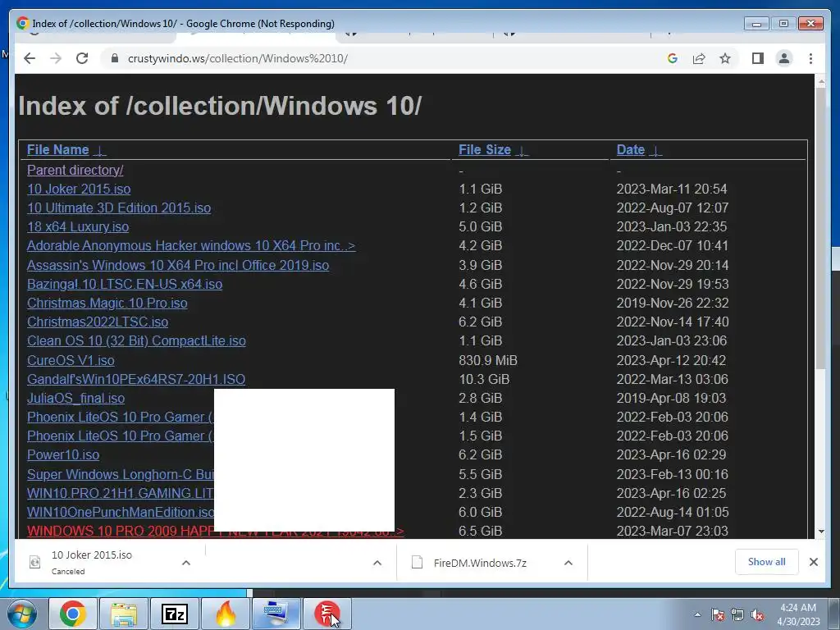Open Chrome's three-dot menu
This screenshot has width=840, height=630.
coord(810,58)
